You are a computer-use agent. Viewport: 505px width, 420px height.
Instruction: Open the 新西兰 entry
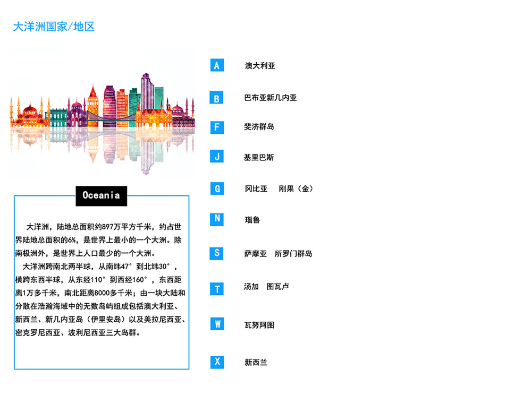click(x=256, y=363)
